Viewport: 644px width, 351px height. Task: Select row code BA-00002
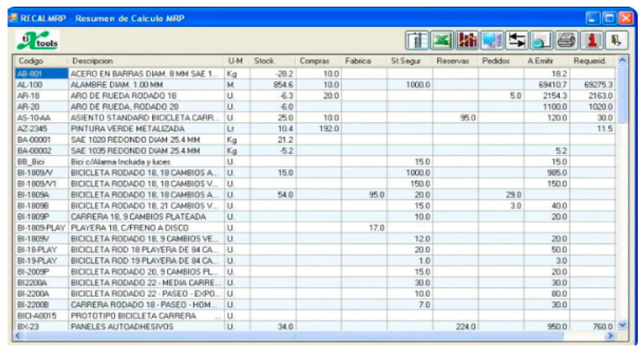42,151
